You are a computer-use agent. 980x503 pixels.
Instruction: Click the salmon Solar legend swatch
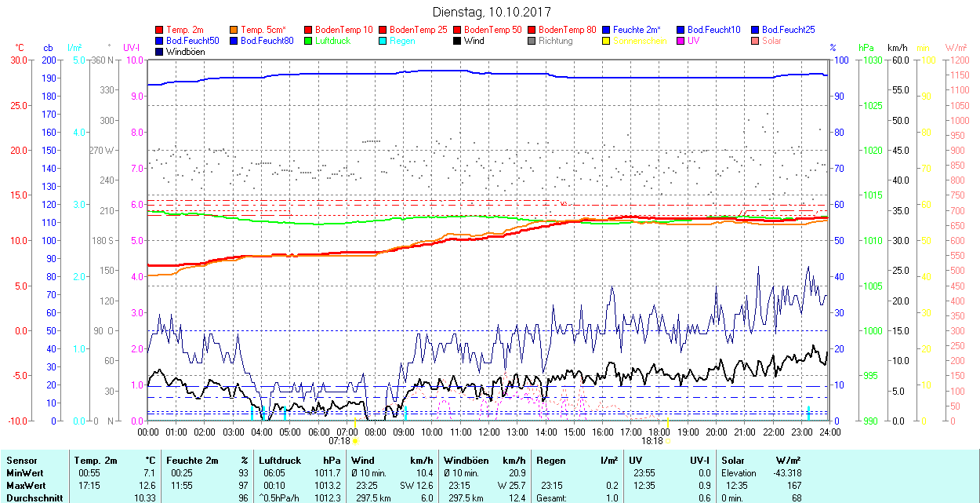pos(756,41)
